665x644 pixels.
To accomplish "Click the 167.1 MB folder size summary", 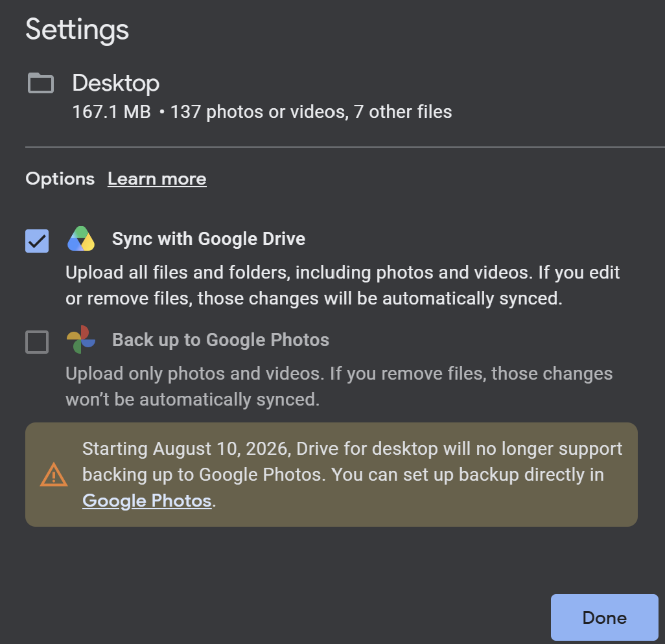I will tap(262, 112).
